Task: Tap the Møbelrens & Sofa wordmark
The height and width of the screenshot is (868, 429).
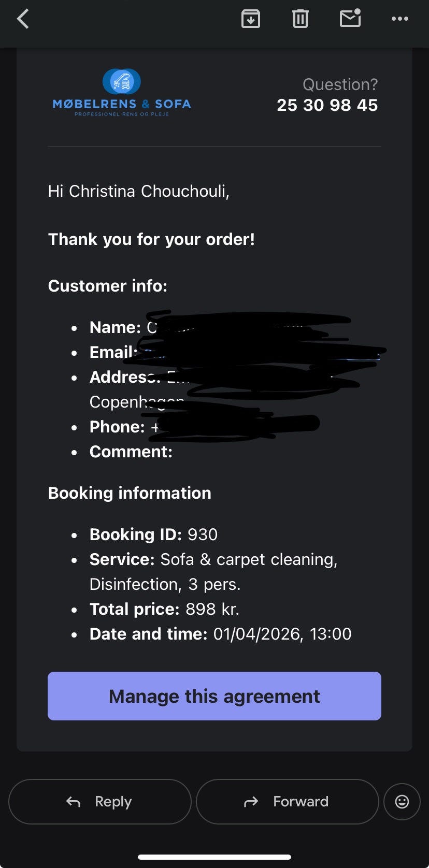Action: [122, 104]
